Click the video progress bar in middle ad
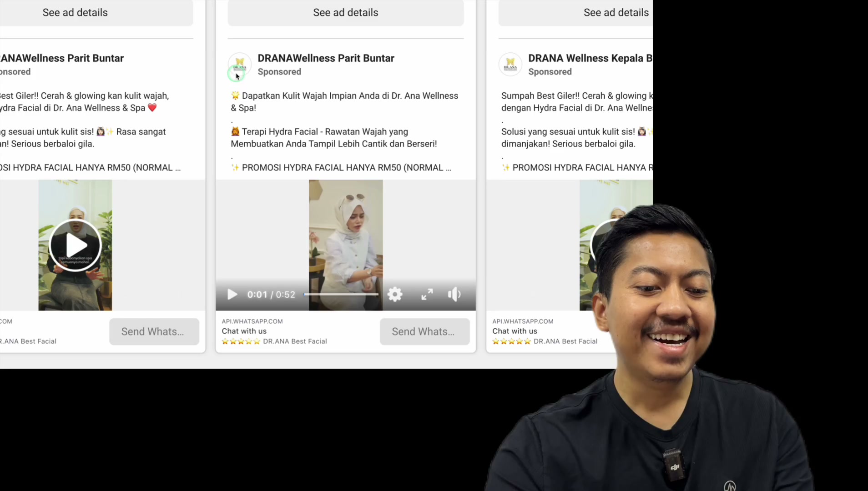The height and width of the screenshot is (491, 868). [x=341, y=295]
